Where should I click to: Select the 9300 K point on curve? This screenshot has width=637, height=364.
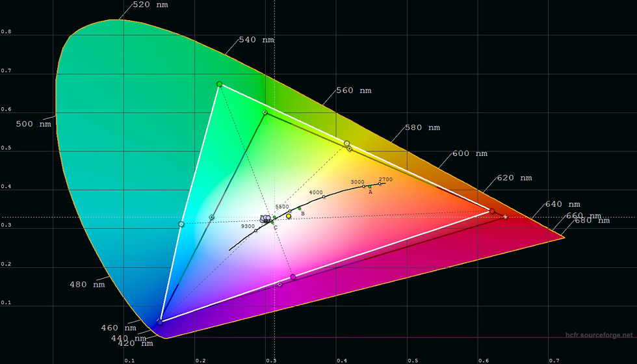coord(255,230)
